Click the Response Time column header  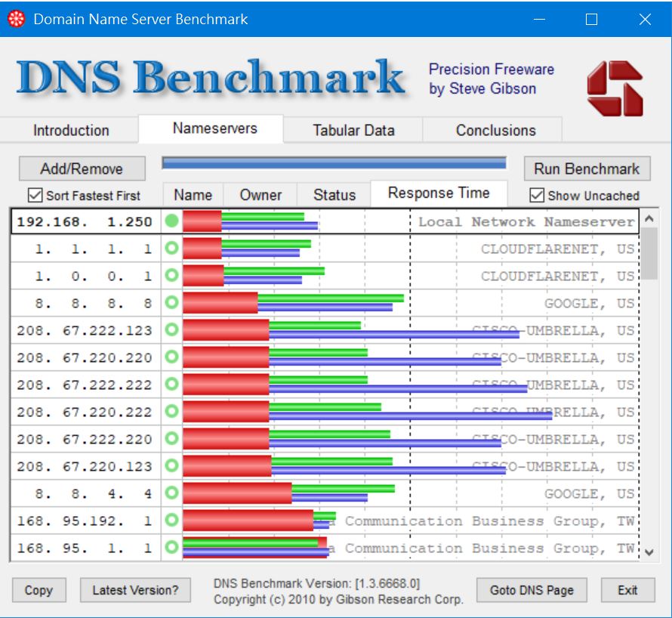coord(439,193)
